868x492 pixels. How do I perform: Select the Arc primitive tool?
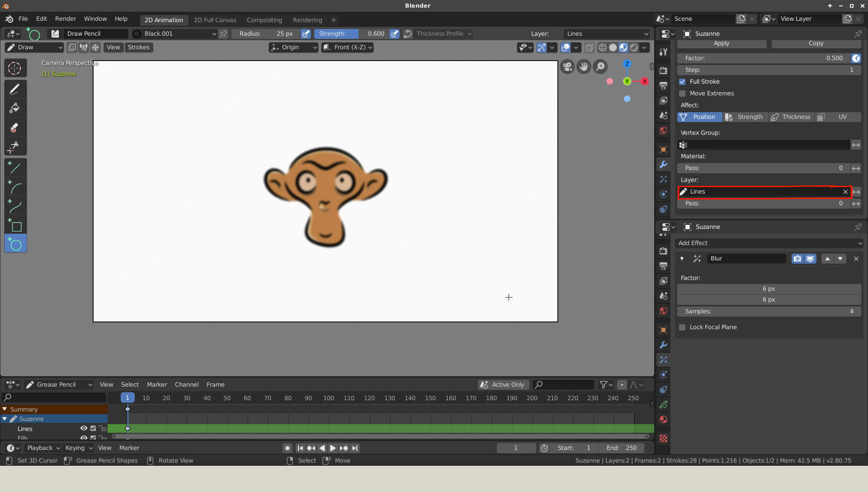tap(15, 187)
